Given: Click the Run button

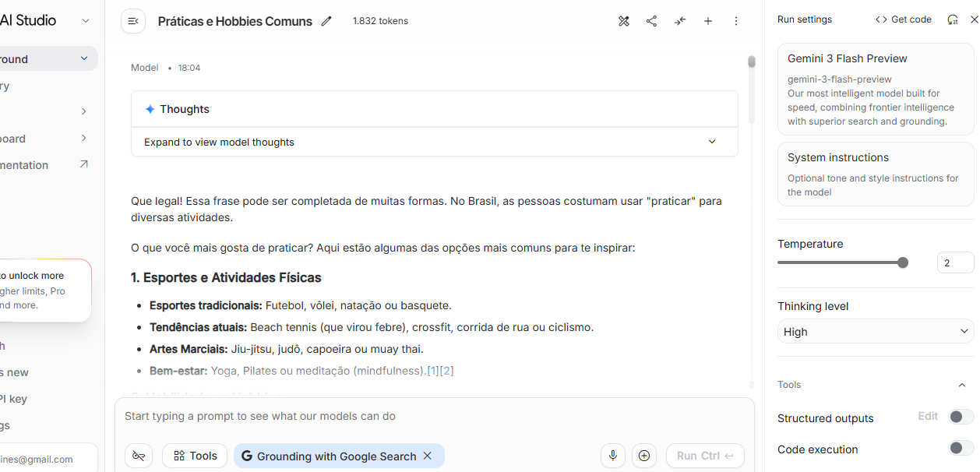Looking at the screenshot, I should 705,456.
